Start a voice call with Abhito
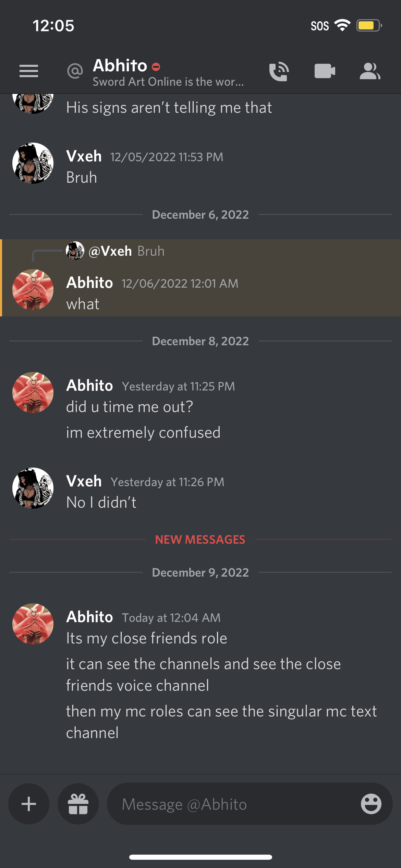 coord(279,71)
